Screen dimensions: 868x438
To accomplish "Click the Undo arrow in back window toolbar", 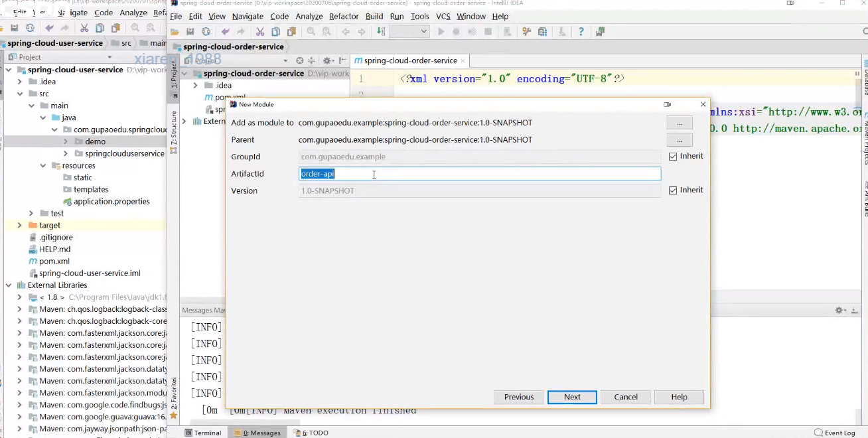I will pyautogui.click(x=49, y=28).
